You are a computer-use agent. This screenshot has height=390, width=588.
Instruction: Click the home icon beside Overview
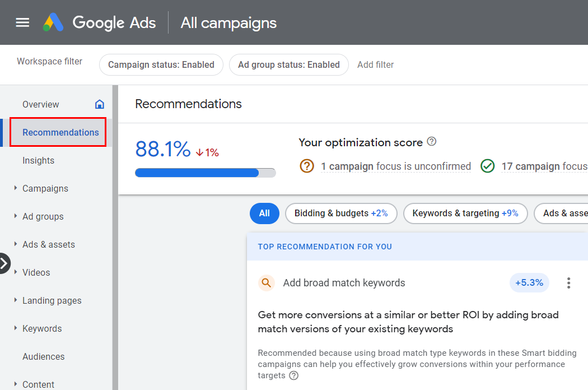pyautogui.click(x=99, y=104)
